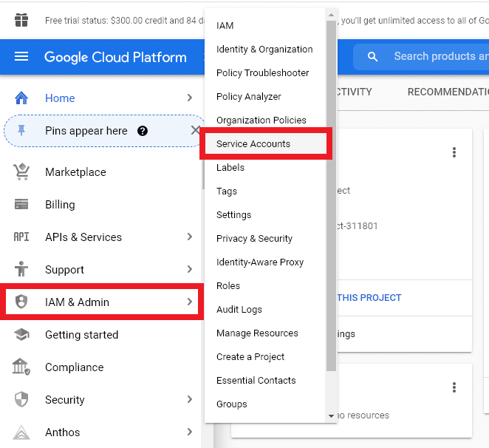Image resolution: width=489 pixels, height=448 pixels.
Task: Select Groups in the submenu
Action: (265, 404)
